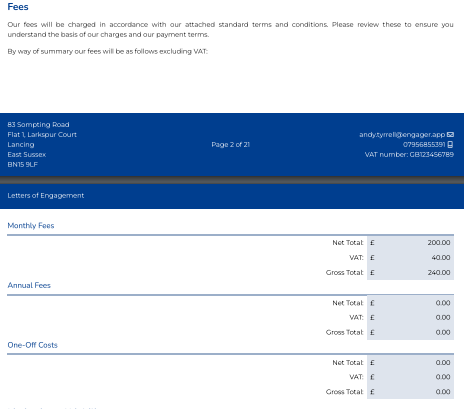Select the Monthly VAT amount 40.00
This screenshot has width=464, height=409.
(x=441, y=258)
